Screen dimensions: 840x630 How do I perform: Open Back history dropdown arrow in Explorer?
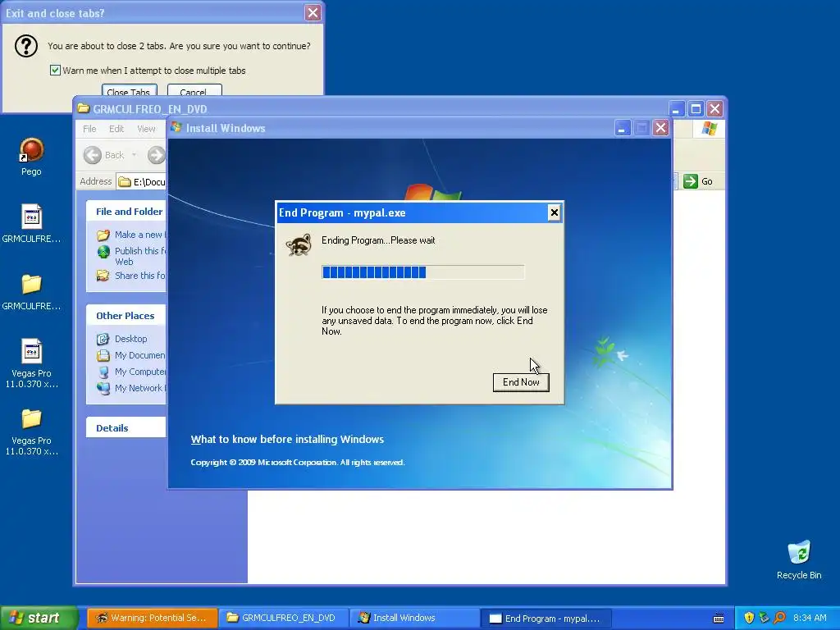click(x=134, y=155)
